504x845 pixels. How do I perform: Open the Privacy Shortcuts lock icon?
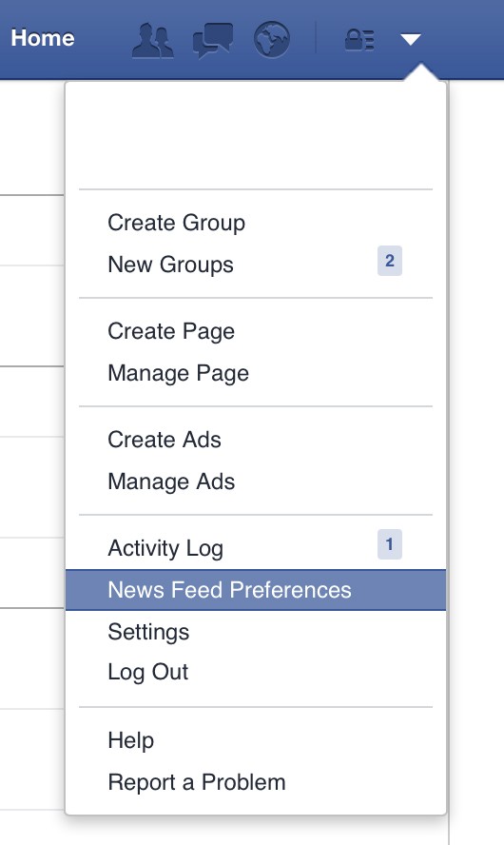point(359,40)
